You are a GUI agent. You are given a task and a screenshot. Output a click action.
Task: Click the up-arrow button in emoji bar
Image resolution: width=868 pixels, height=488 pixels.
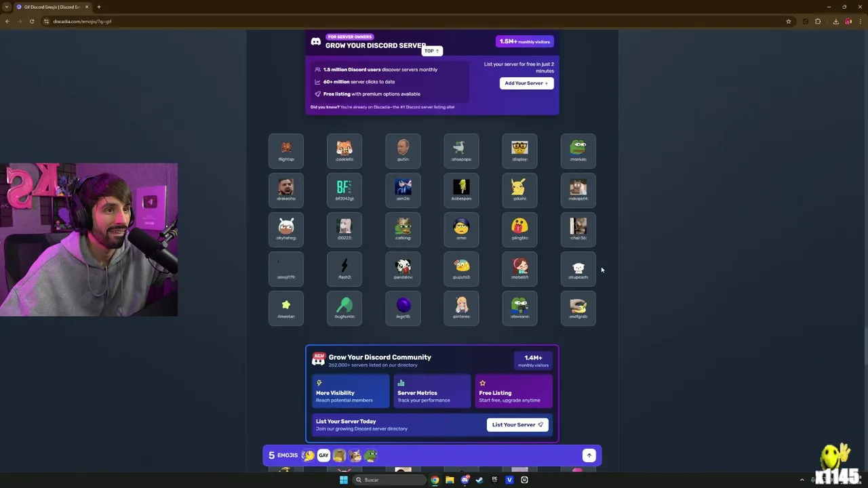coord(589,455)
